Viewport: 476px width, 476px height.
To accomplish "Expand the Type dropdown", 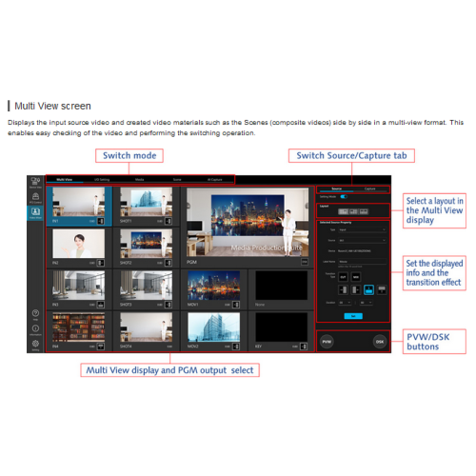I will tap(363, 229).
